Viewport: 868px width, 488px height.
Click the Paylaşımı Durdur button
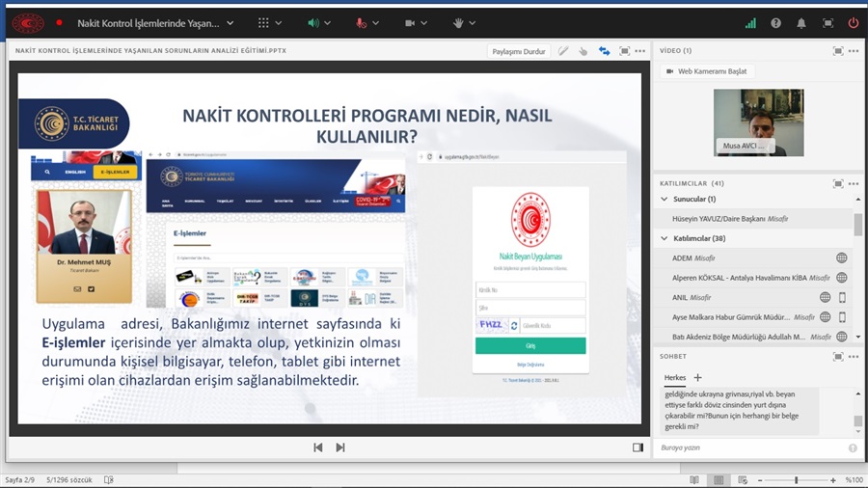(x=519, y=51)
